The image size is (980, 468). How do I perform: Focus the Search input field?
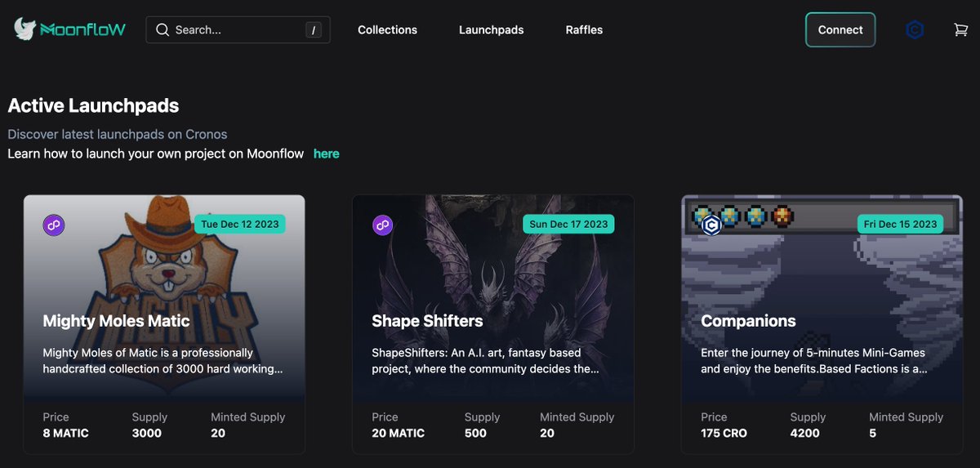[x=238, y=30]
